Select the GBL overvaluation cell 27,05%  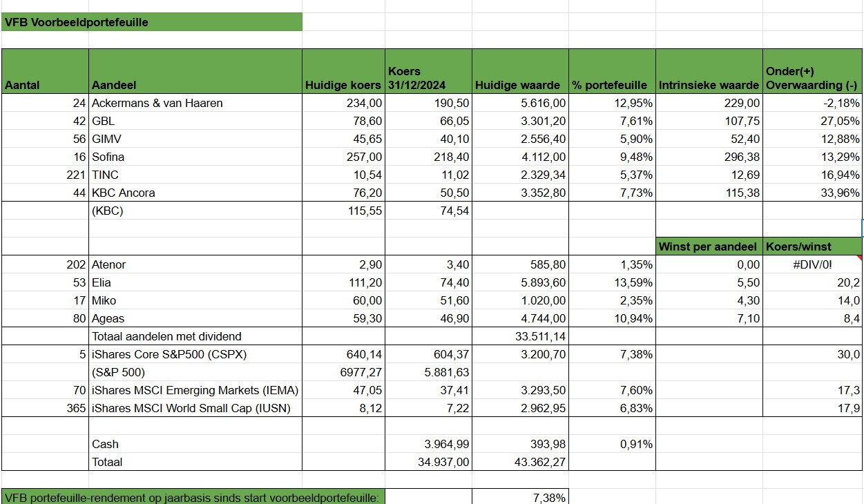[812, 121]
